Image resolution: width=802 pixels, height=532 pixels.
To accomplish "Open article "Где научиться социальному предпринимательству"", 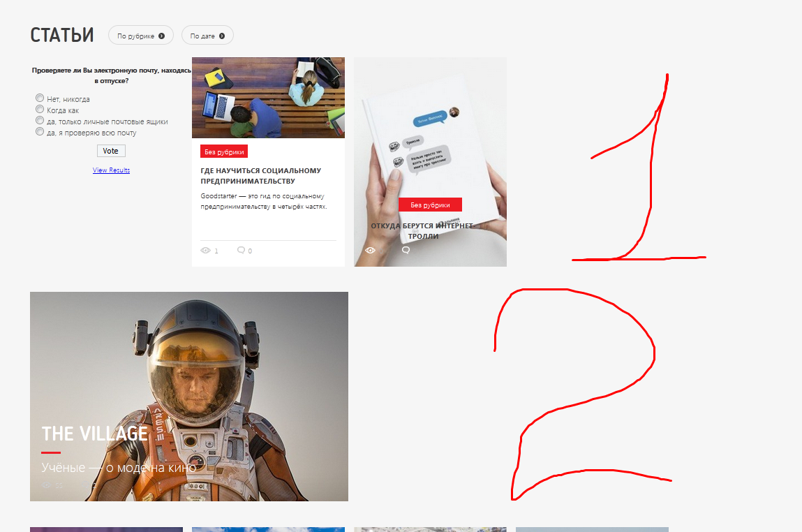I will pos(261,175).
